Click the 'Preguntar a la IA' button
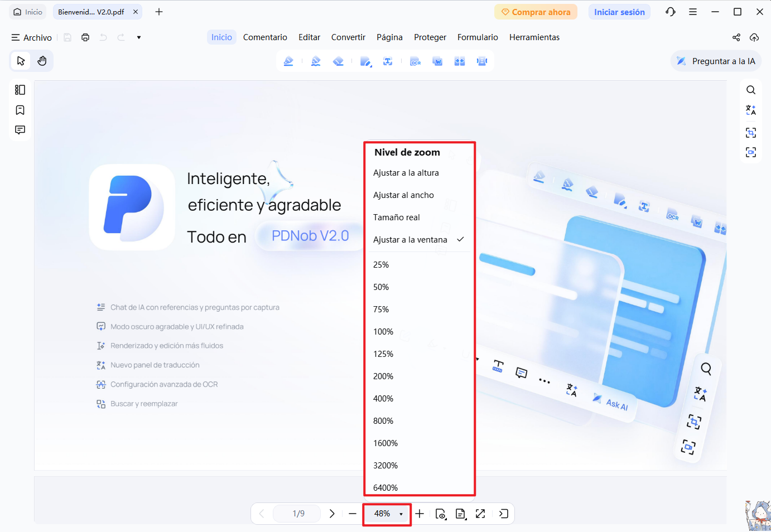The width and height of the screenshot is (771, 532). (716, 61)
